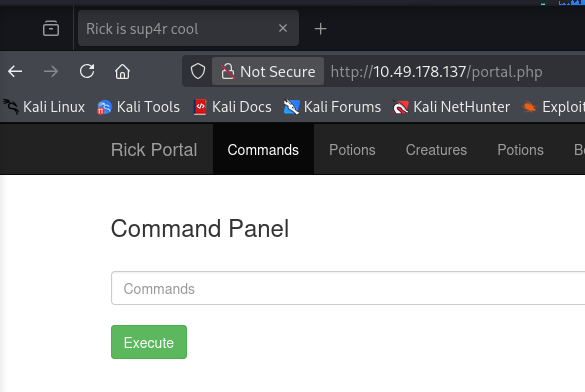
Task: Go forward to the next page
Action: click(x=51, y=71)
